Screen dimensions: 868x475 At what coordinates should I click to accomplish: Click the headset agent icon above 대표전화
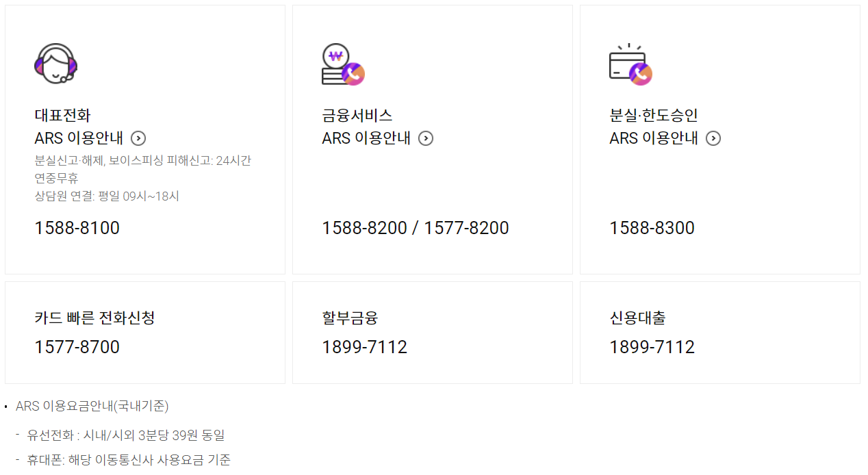(x=56, y=64)
